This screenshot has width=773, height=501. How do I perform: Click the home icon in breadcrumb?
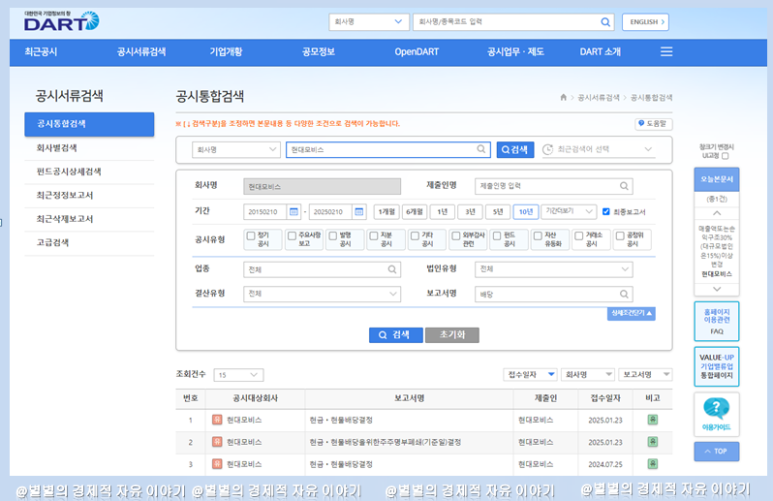pyautogui.click(x=563, y=97)
